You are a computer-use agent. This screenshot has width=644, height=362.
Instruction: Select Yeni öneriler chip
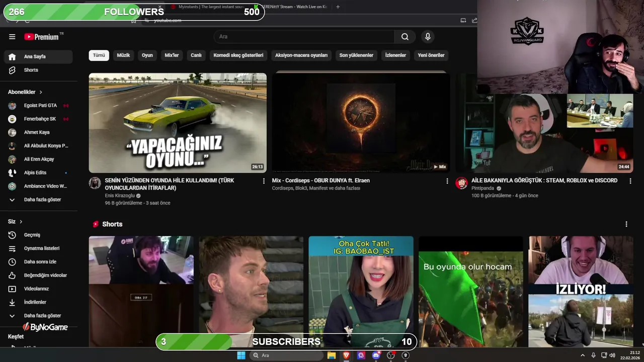click(431, 55)
